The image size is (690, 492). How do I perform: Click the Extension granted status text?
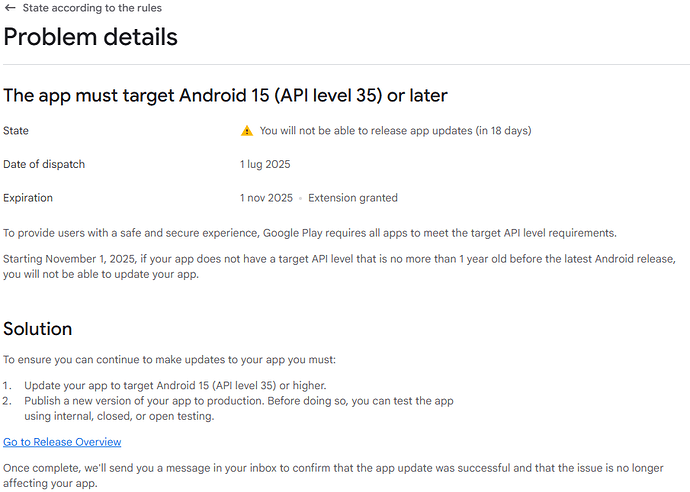(x=352, y=198)
